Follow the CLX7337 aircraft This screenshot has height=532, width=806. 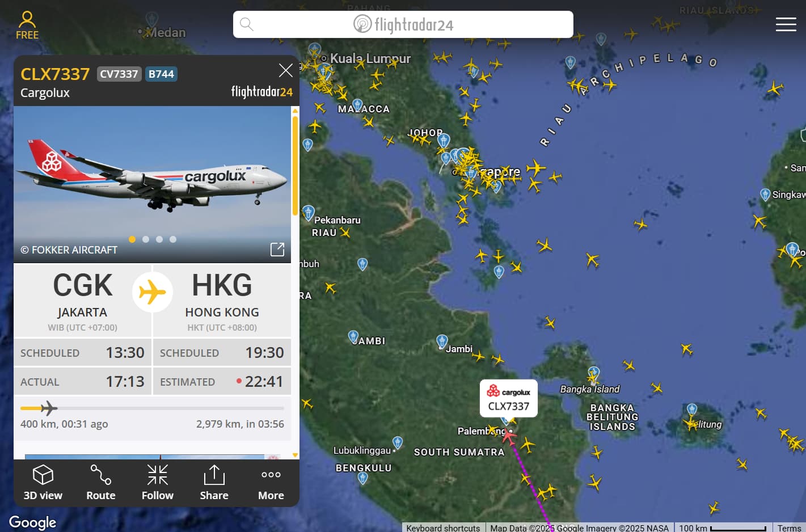tap(158, 483)
